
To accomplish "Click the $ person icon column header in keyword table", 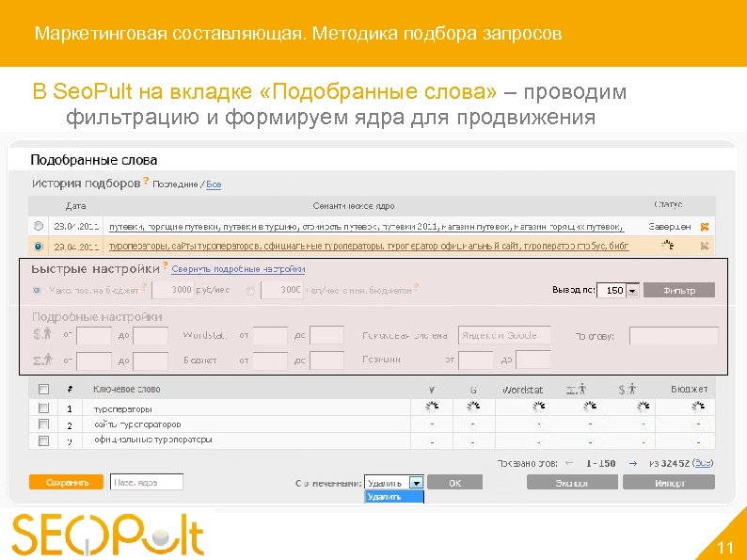I will [628, 390].
